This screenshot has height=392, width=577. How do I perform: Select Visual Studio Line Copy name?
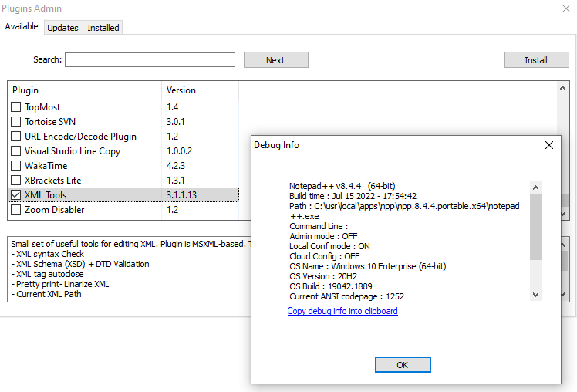point(73,151)
